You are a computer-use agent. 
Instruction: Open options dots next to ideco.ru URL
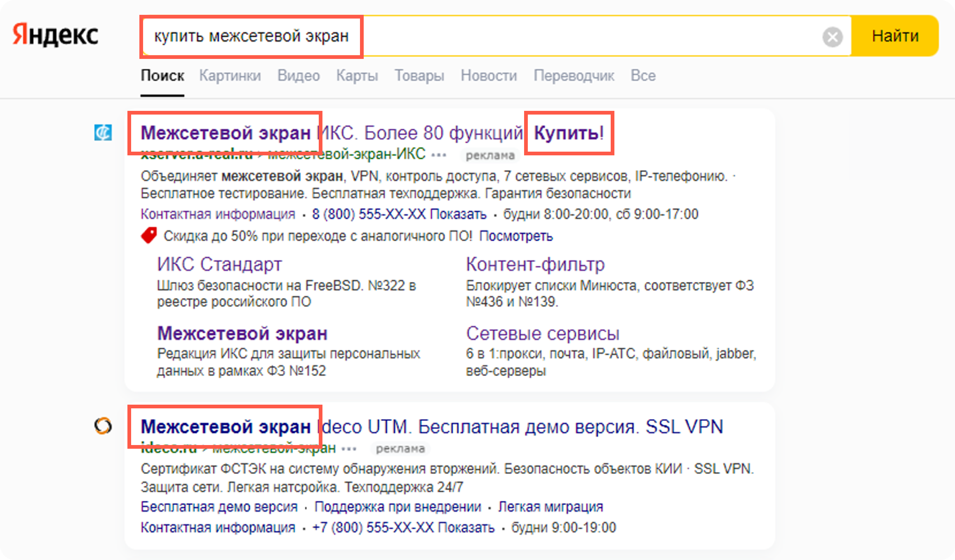349,449
